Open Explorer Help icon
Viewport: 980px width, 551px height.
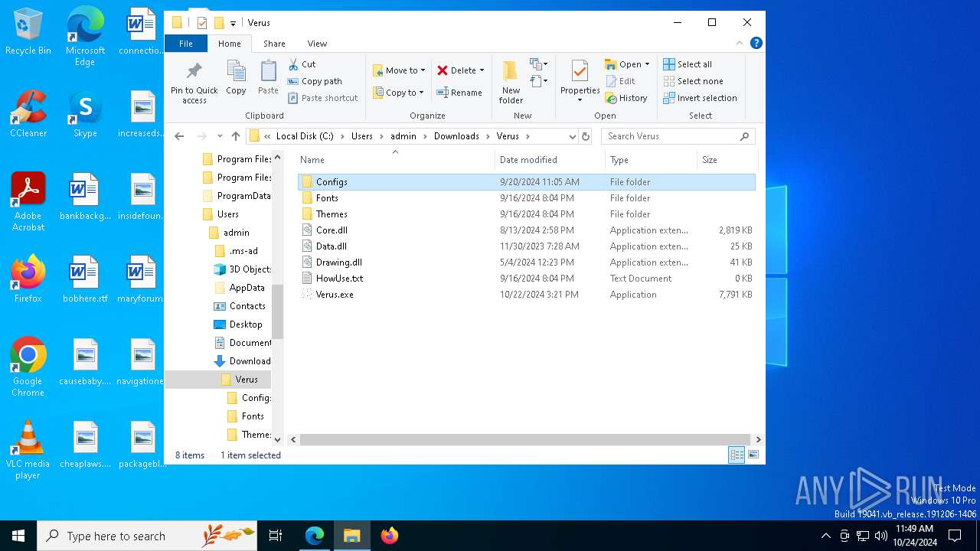coord(756,44)
